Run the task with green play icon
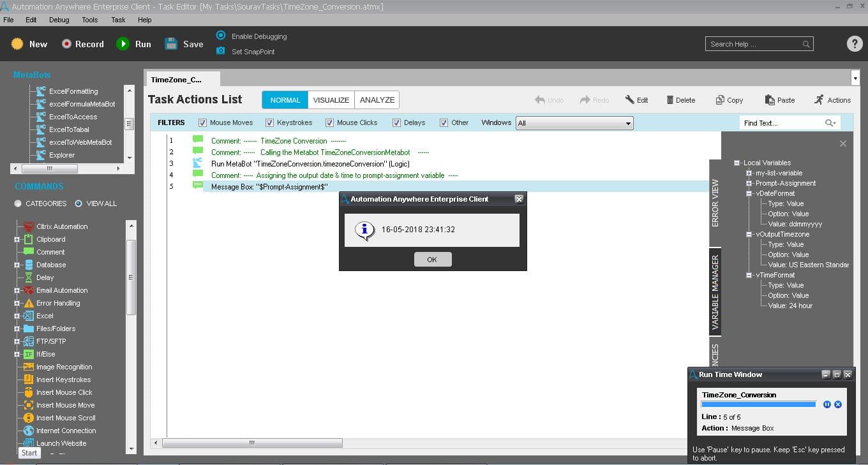 click(x=123, y=44)
